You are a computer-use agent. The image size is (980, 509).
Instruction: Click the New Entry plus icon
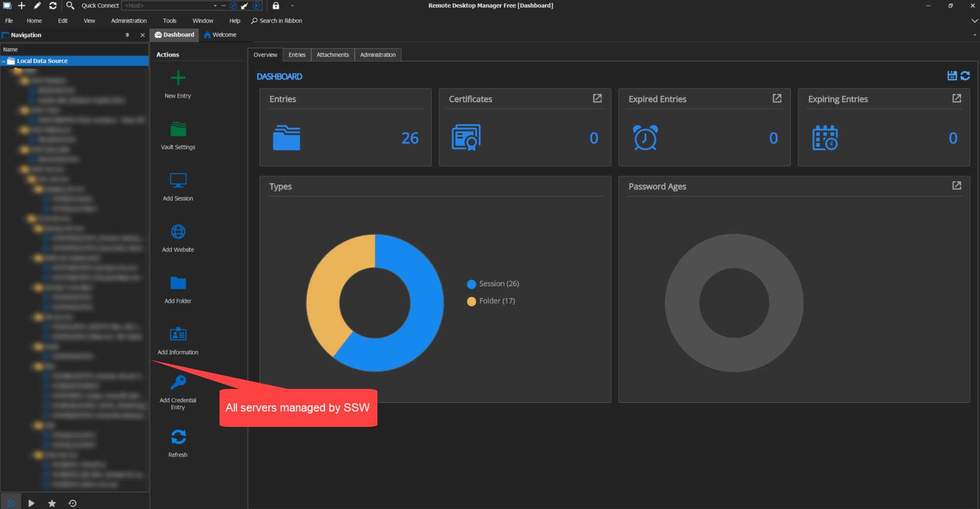tap(178, 78)
